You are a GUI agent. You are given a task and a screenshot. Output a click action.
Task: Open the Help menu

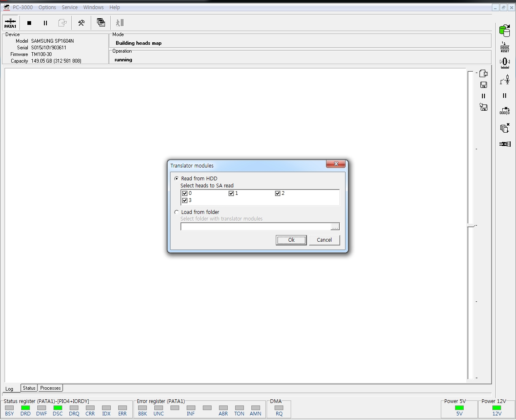click(x=114, y=7)
